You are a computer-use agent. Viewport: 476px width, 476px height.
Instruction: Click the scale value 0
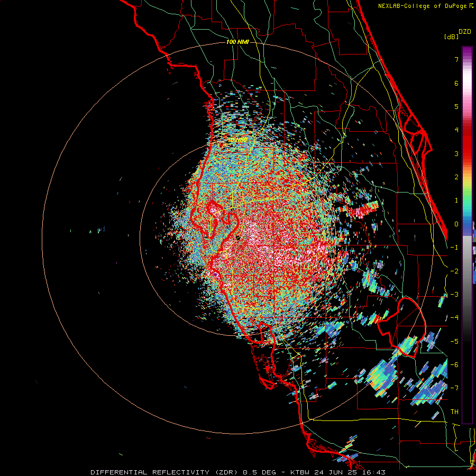click(456, 224)
